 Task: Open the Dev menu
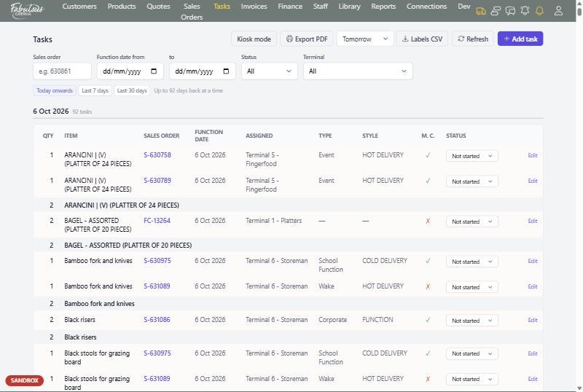point(464,7)
